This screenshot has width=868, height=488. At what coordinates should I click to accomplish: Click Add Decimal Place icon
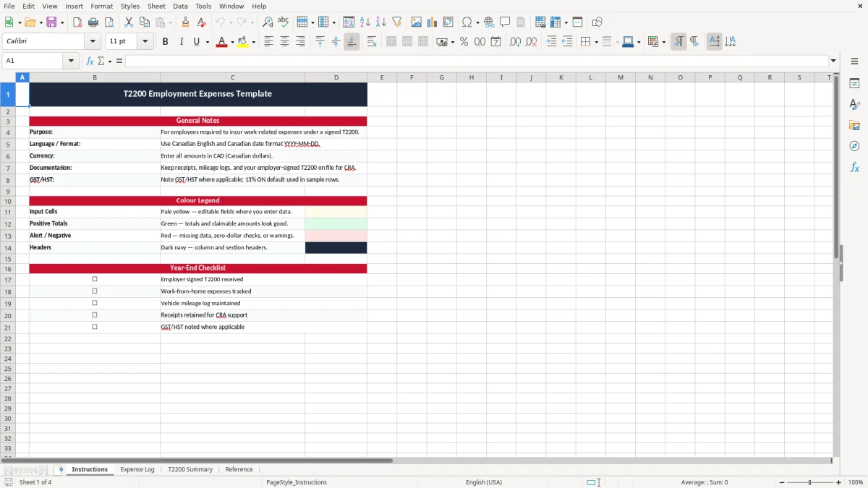[515, 42]
